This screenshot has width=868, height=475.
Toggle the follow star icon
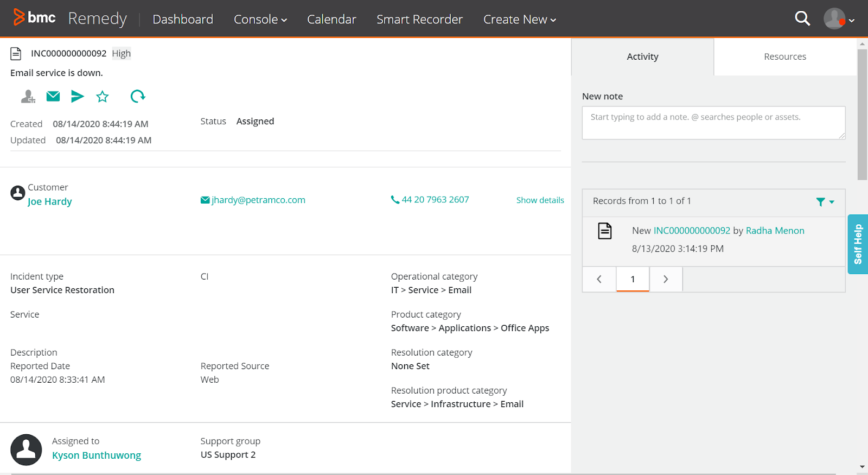(x=103, y=97)
